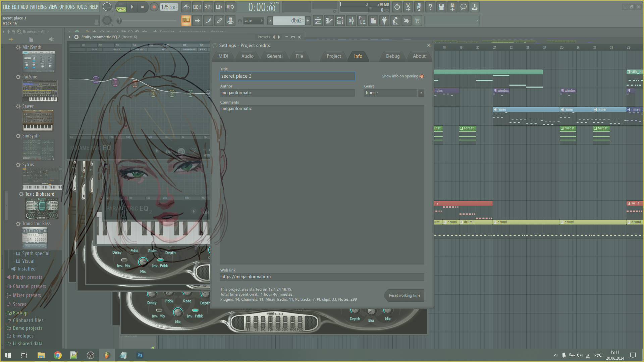Expand the Genre dropdown for Trance
This screenshot has height=362, width=644.
tap(421, 93)
